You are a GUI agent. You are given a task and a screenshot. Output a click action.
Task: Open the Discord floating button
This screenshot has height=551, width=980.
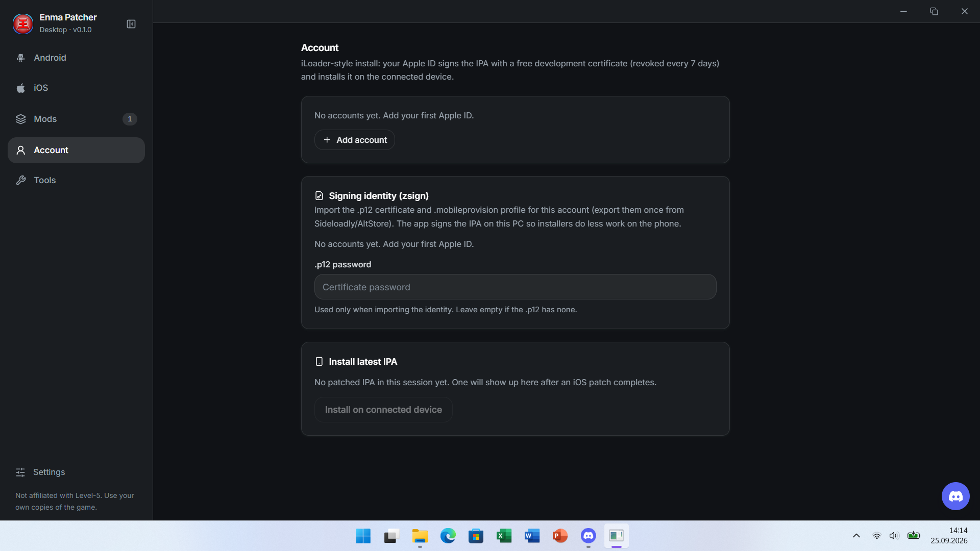955,496
